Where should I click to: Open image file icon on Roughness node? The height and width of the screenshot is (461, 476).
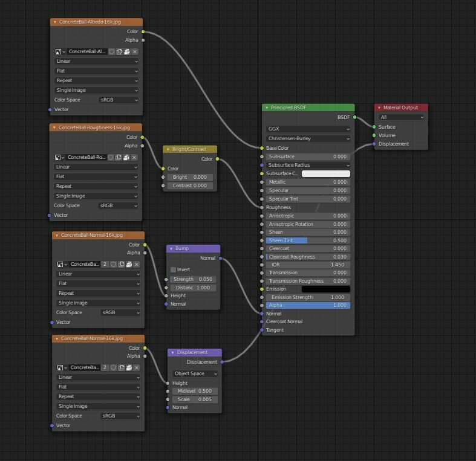pyautogui.click(x=126, y=157)
